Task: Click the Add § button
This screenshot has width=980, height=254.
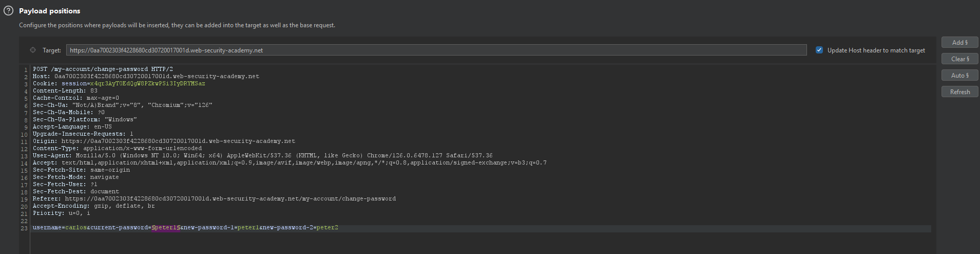Action: [x=959, y=43]
